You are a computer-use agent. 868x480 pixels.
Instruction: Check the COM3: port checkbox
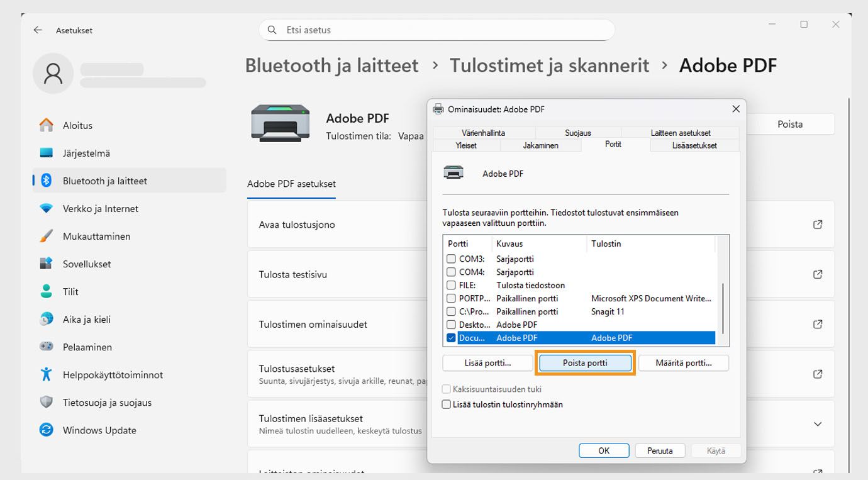pos(451,258)
